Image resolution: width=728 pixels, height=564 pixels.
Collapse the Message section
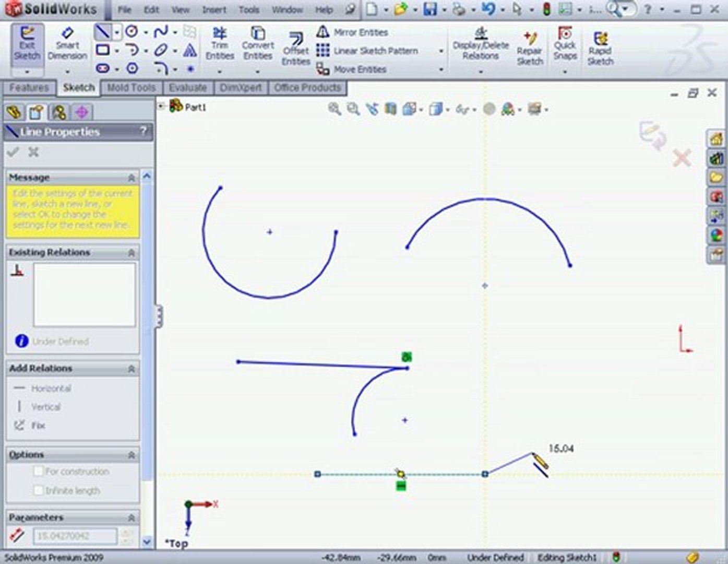pyautogui.click(x=131, y=178)
